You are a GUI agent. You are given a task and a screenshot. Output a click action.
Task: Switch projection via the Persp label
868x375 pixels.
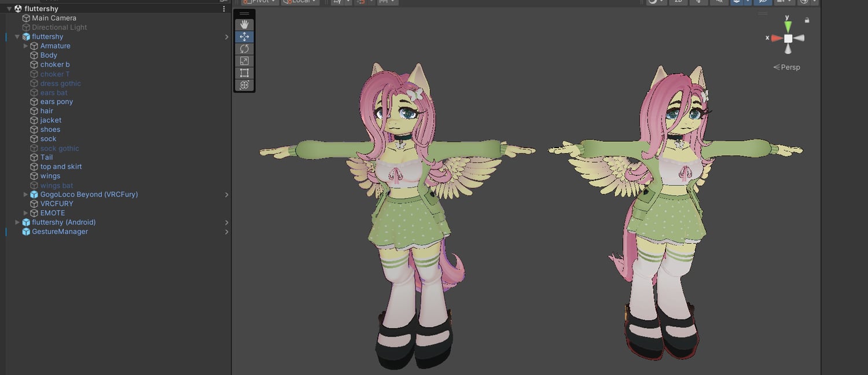[787, 67]
